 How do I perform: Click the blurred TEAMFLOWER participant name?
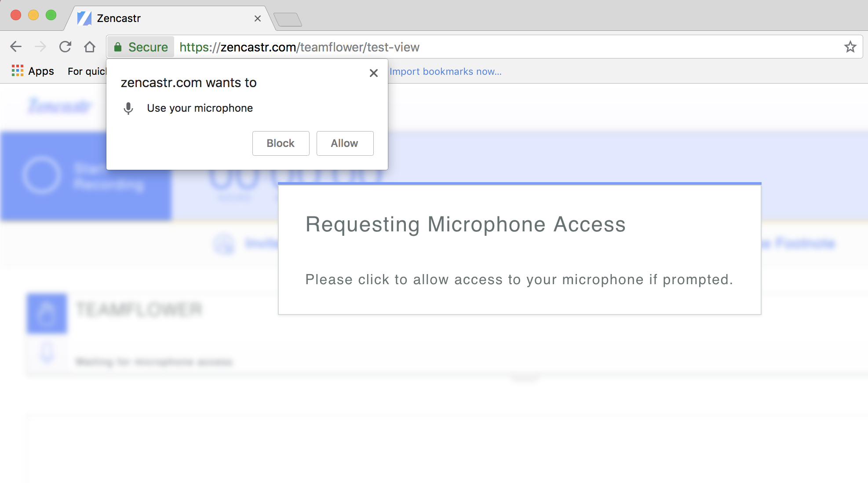point(139,309)
